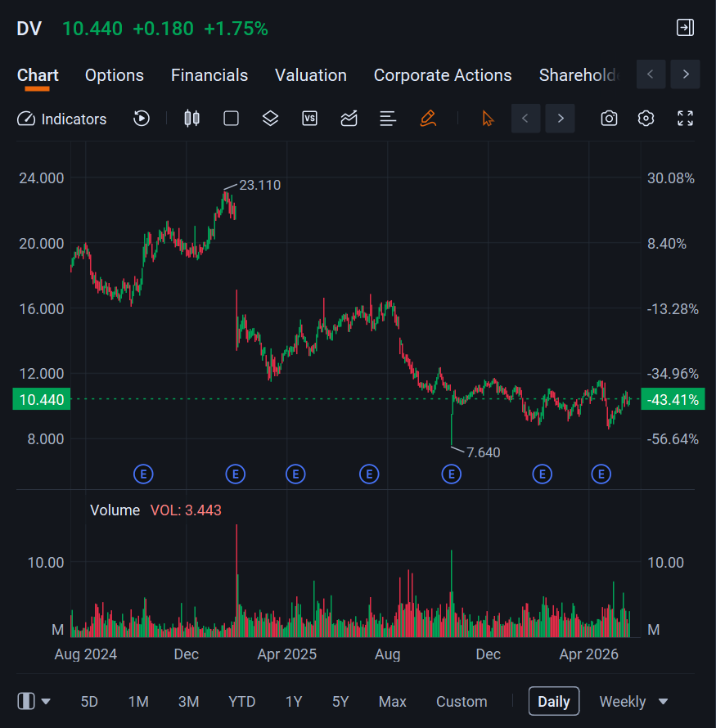
Task: Click the earnings E marker below 7.640 low
Action: tap(452, 474)
